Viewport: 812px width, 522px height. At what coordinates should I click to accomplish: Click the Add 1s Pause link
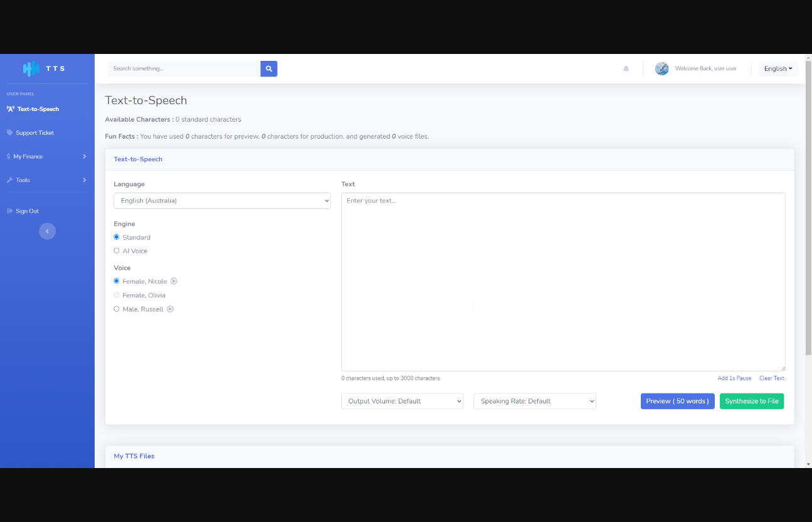[734, 378]
